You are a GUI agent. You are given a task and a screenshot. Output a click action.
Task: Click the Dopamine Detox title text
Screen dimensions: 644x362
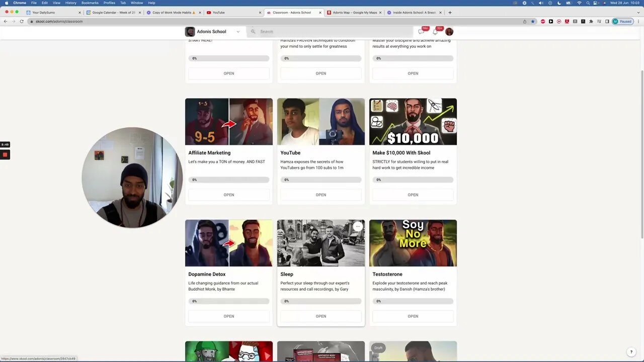click(207, 275)
